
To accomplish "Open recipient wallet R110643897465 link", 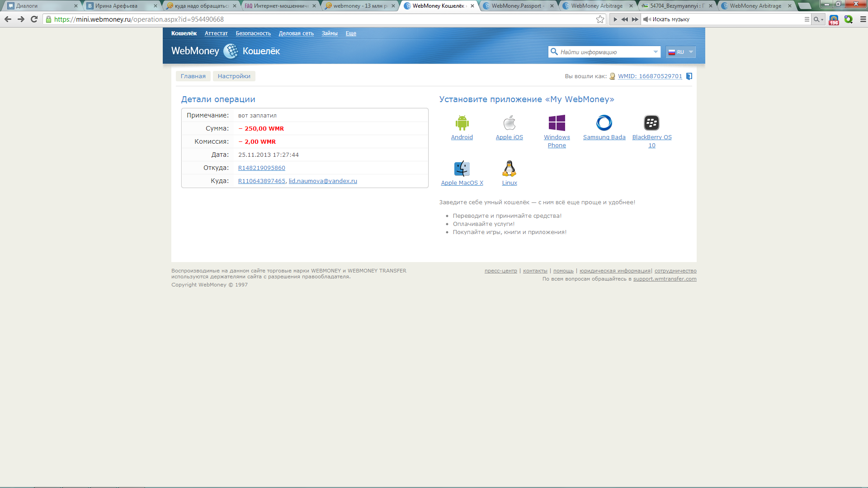I will 262,181.
